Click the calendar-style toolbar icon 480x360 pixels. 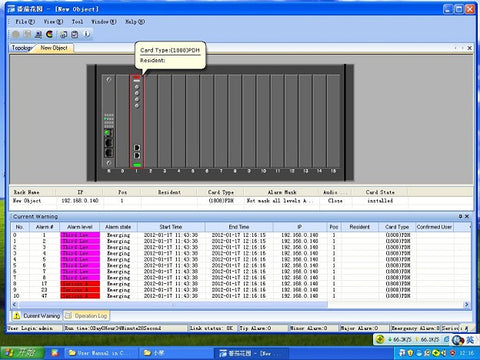(x=75, y=34)
